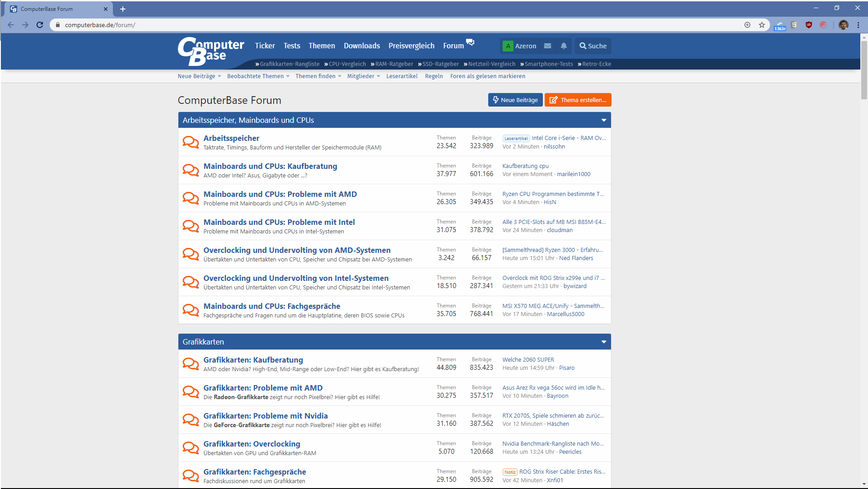Open the Downloads menu item
Viewport: 868px width, 489px height.
click(361, 46)
